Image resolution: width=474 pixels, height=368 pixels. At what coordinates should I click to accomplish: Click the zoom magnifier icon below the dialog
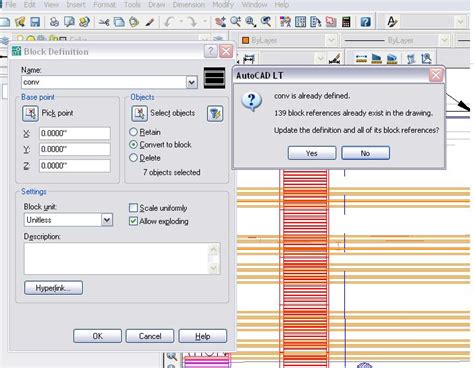tap(171, 356)
